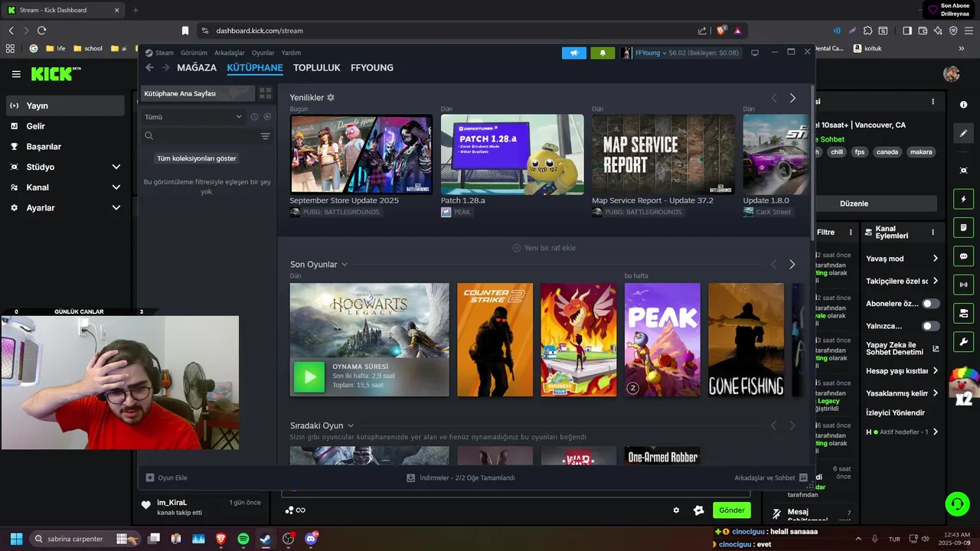Open Kick support headset button
This screenshot has height=551, width=980.
pyautogui.click(x=957, y=504)
